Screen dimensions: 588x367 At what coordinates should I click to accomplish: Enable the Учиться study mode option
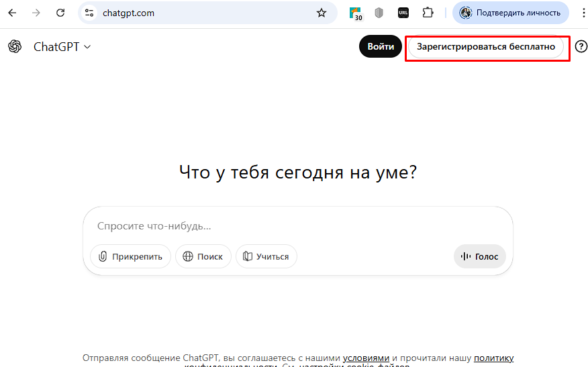(266, 256)
